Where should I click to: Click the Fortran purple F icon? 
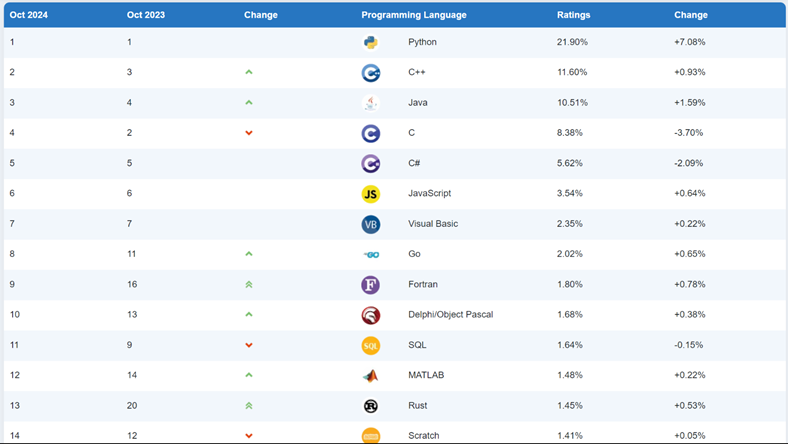[370, 285]
